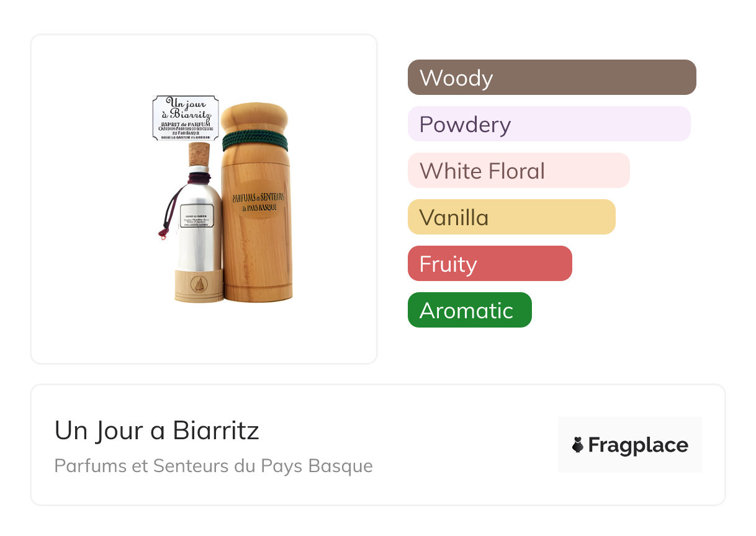Open Parfums et Senteurs du Pays Basque brand link
The image size is (756, 536).
[214, 466]
